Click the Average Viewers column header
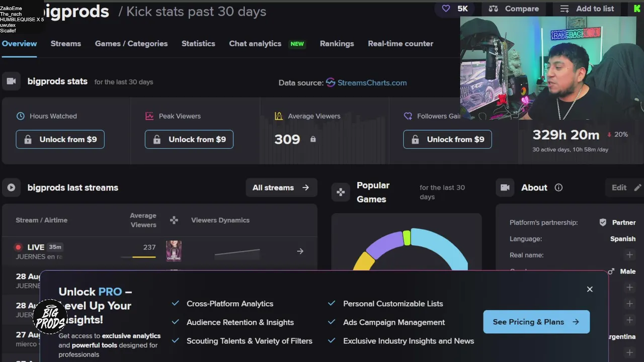The height and width of the screenshot is (362, 644). (143, 220)
